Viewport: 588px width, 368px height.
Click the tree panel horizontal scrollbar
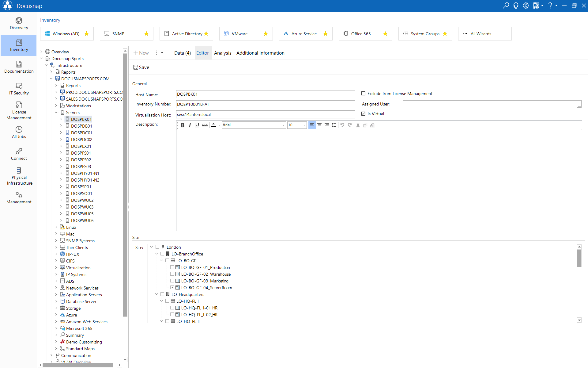tap(78, 365)
